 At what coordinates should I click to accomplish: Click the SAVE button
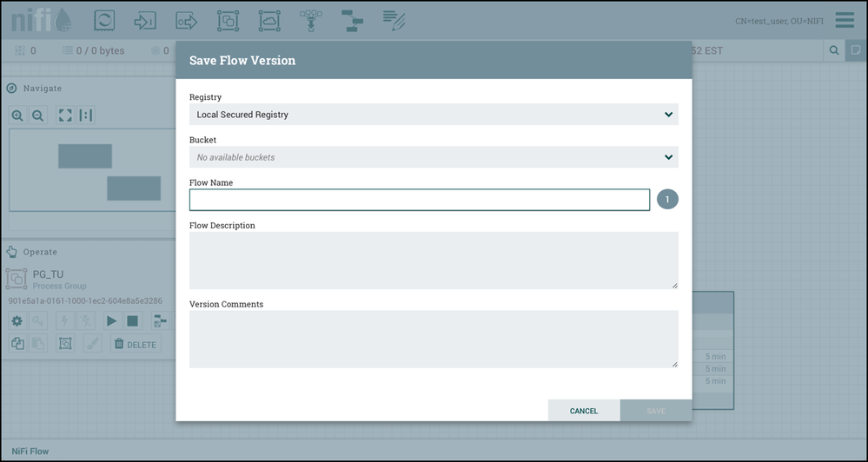coord(656,411)
